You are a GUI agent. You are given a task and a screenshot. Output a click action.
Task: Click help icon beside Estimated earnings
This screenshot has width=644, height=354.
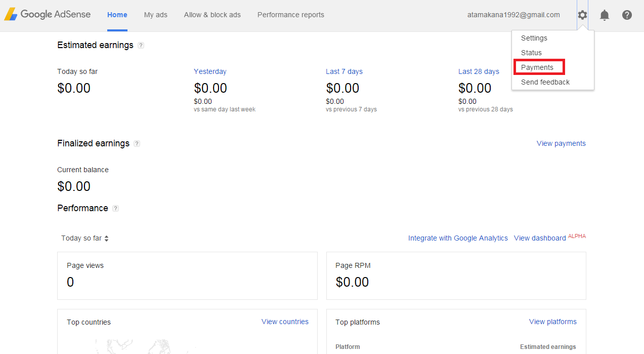point(141,45)
